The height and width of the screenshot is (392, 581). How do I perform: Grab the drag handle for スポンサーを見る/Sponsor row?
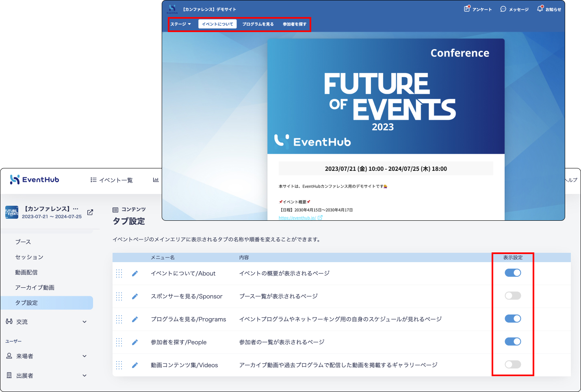(x=119, y=297)
